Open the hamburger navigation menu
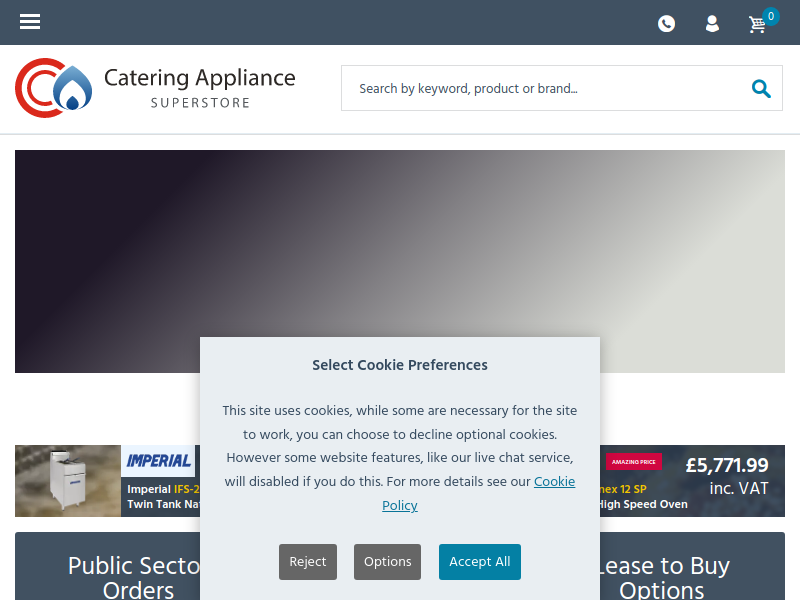Screen dimensions: 800x600 coord(30,22)
